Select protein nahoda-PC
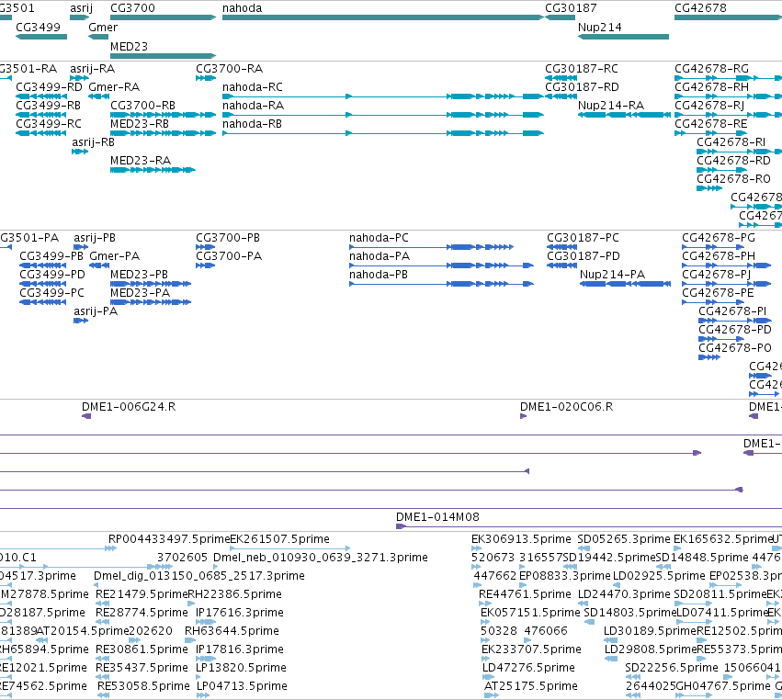Image resolution: width=782 pixels, height=700 pixels. pos(431,247)
